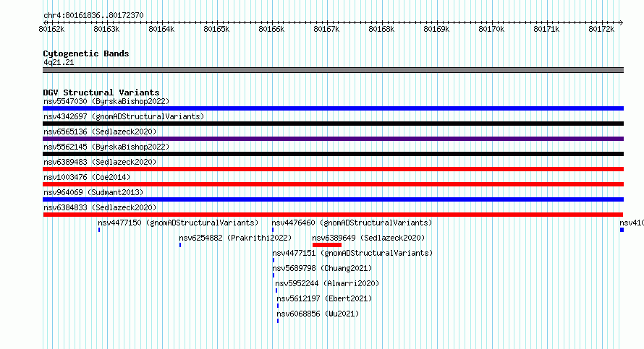Click the blue marker under nsv5689798
This screenshot has height=349, width=644.
click(x=274, y=275)
